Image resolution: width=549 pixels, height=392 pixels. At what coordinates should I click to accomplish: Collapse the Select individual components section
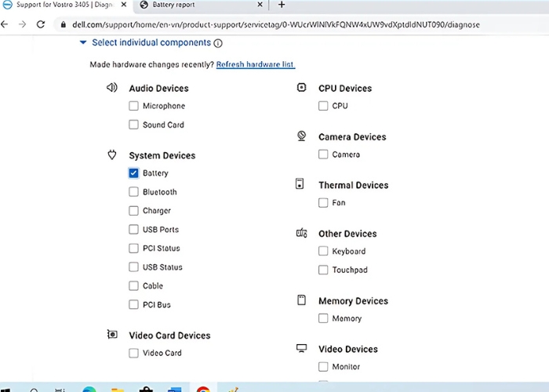82,43
